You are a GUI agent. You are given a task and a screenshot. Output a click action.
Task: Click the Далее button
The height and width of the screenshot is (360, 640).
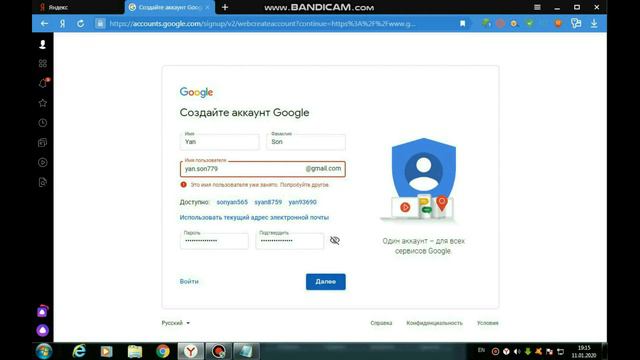pos(326,282)
